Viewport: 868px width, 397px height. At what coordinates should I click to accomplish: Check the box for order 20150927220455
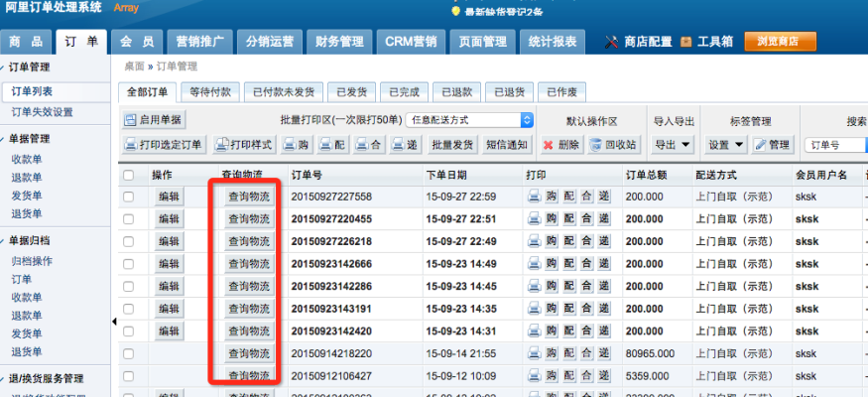click(128, 218)
